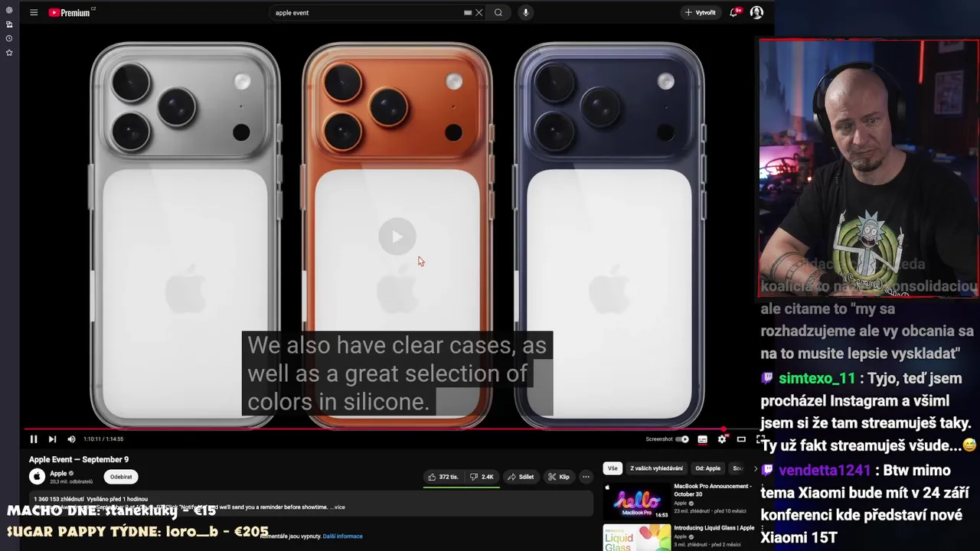Create a clip with Klip button
Screen dimensions: 980x551
[x=559, y=477]
